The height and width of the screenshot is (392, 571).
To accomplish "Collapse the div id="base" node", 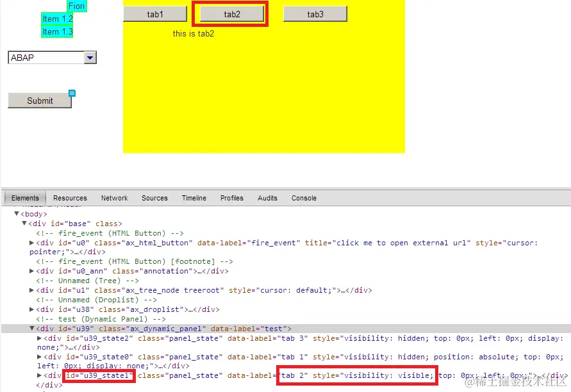I will [24, 223].
